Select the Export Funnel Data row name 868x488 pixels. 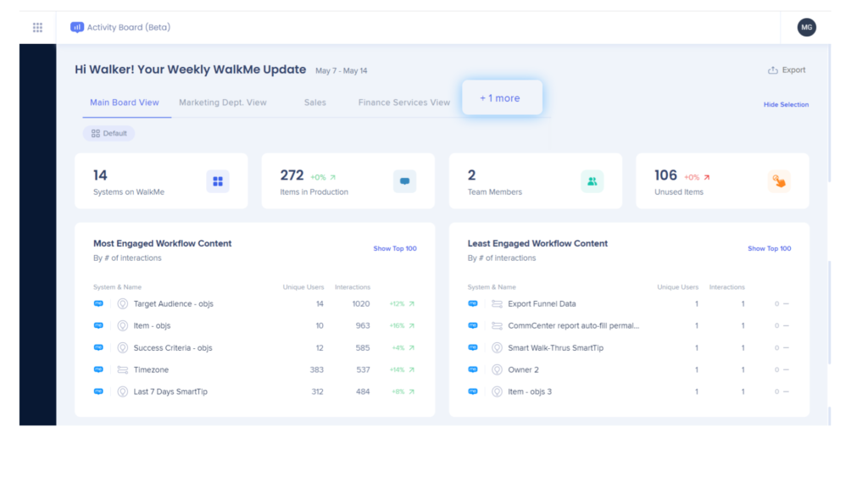tap(542, 304)
